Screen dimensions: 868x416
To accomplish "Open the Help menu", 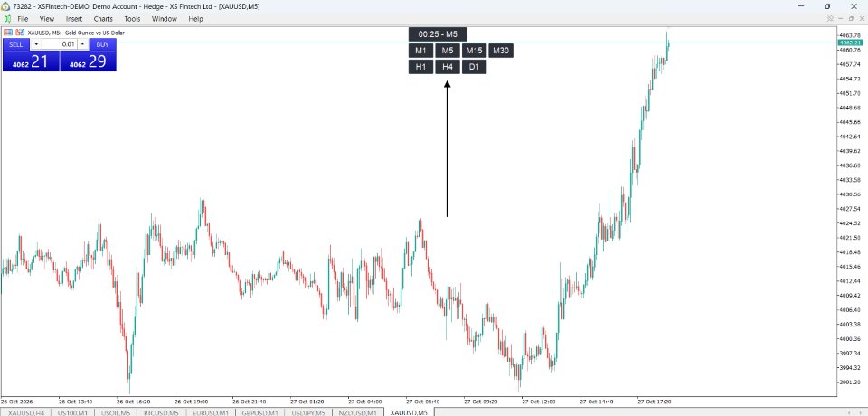I will pyautogui.click(x=195, y=19).
